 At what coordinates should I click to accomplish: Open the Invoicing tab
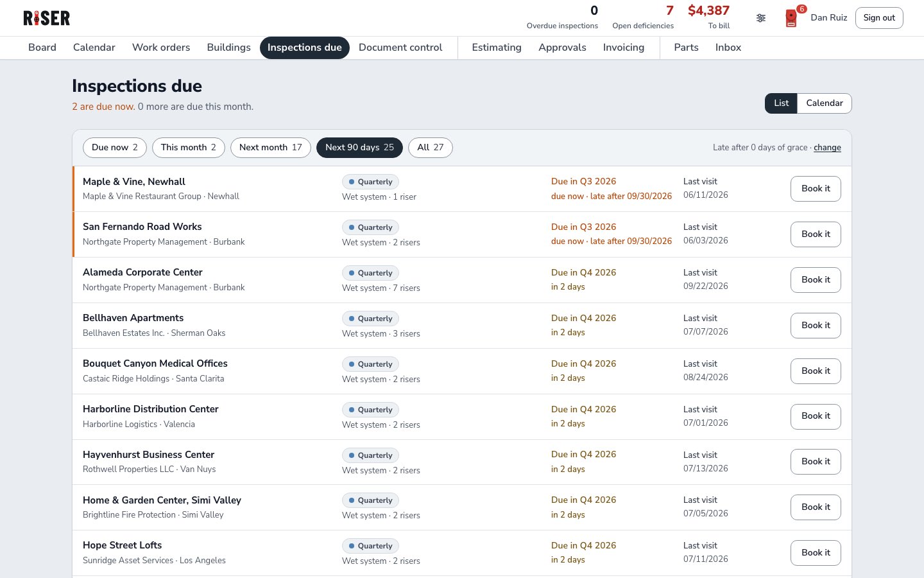click(x=624, y=48)
